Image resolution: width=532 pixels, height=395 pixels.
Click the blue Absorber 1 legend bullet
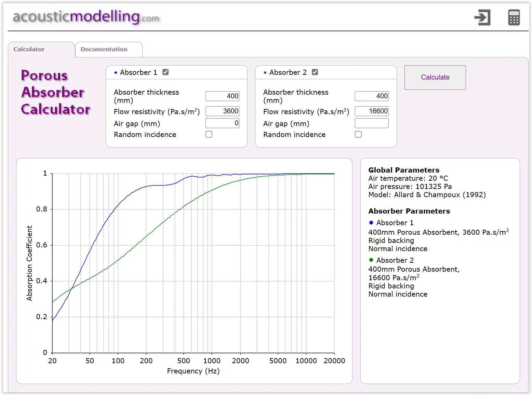[x=371, y=223]
